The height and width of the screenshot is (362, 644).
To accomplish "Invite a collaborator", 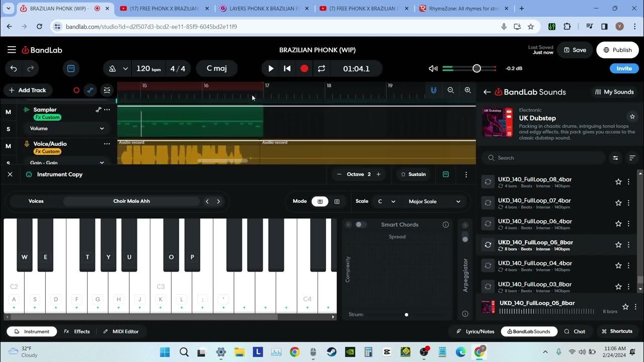I will point(624,68).
